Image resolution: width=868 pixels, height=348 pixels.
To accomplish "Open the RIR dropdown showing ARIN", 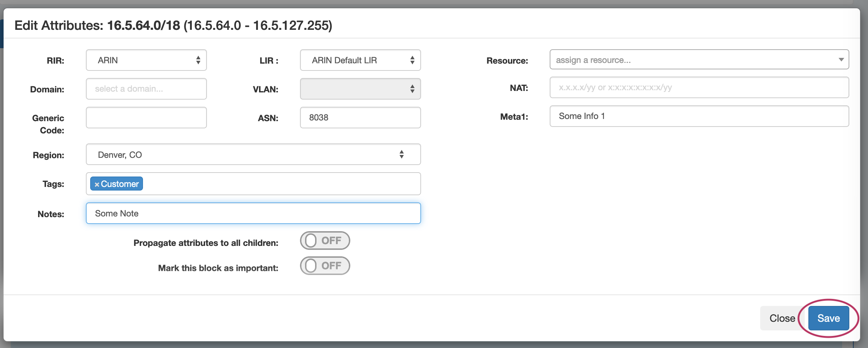I will pos(146,60).
